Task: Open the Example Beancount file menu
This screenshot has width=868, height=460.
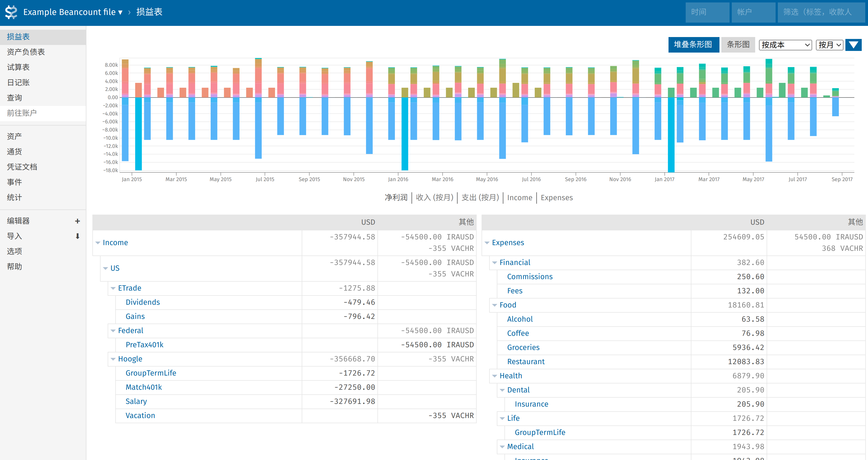Action: [x=73, y=13]
